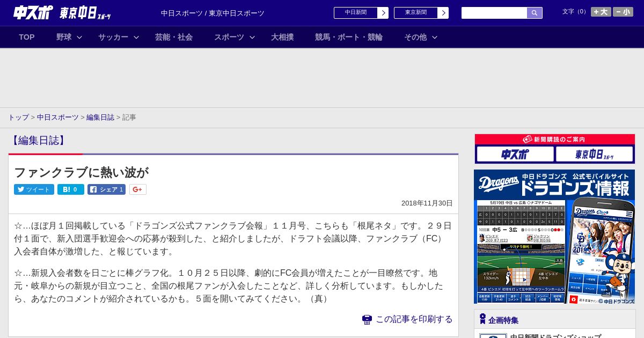
Task: Open 大相撲 navigation item
Action: click(282, 37)
